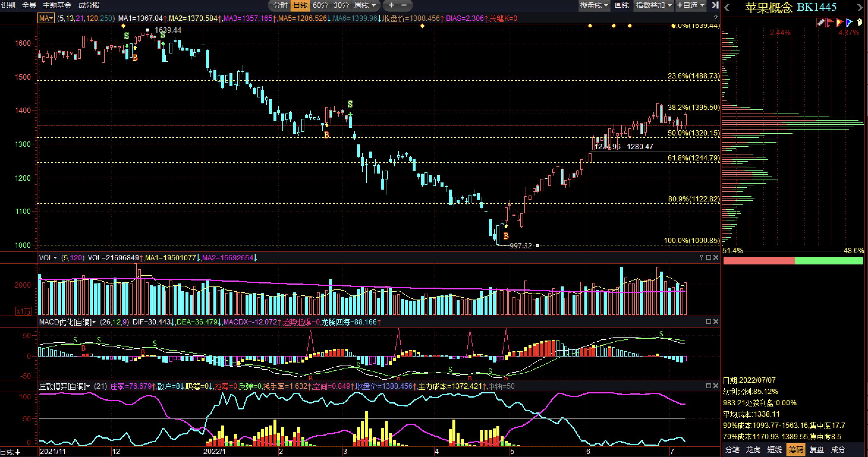Maximize the VOL indicator panel
868x457 pixels.
708,258
